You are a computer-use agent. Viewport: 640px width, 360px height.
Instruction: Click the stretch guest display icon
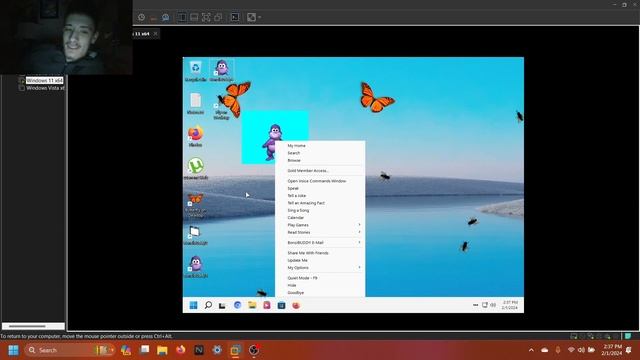[x=251, y=17]
